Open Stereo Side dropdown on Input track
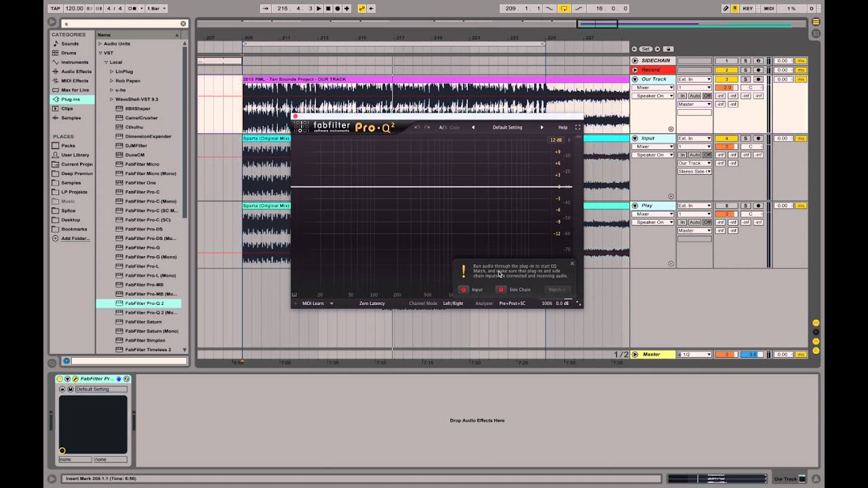Image resolution: width=868 pixels, height=488 pixels. (x=694, y=171)
